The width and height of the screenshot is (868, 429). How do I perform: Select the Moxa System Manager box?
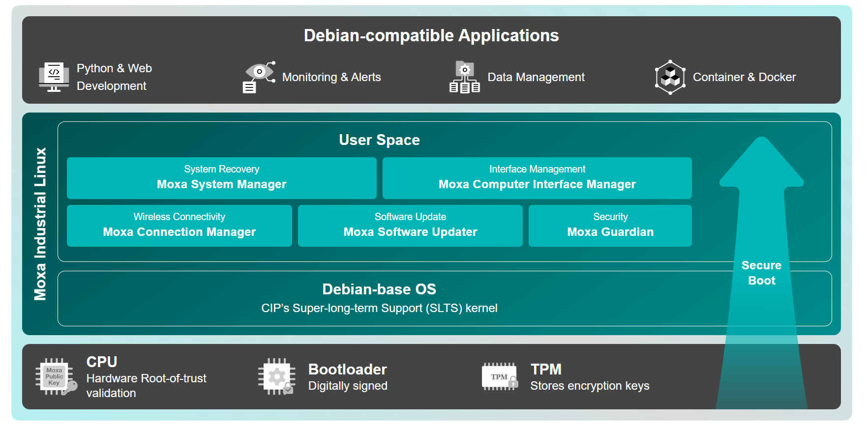pyautogui.click(x=221, y=178)
